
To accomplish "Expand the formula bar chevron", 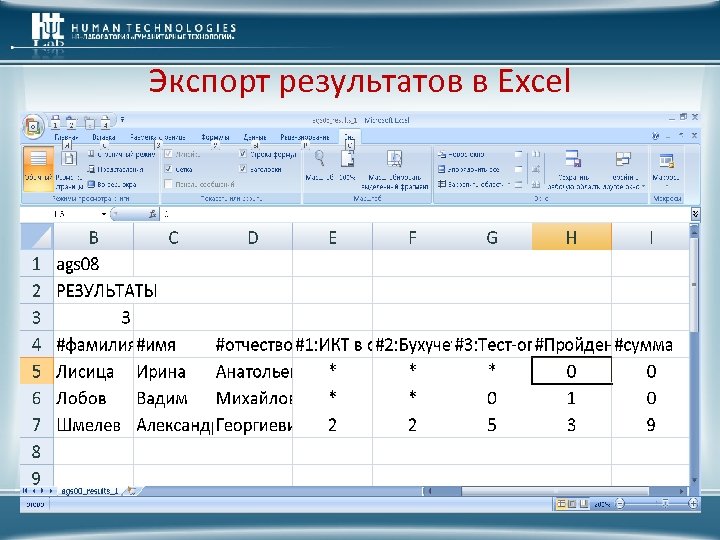I will point(695,214).
